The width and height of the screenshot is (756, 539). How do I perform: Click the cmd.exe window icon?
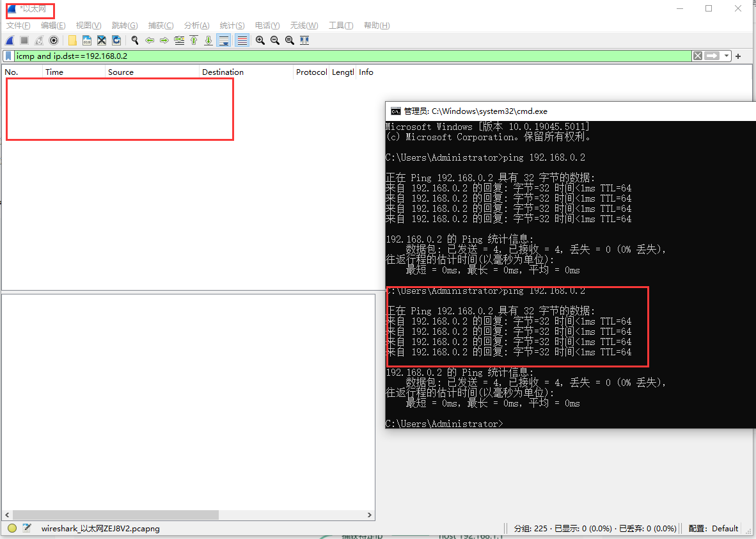click(395, 111)
